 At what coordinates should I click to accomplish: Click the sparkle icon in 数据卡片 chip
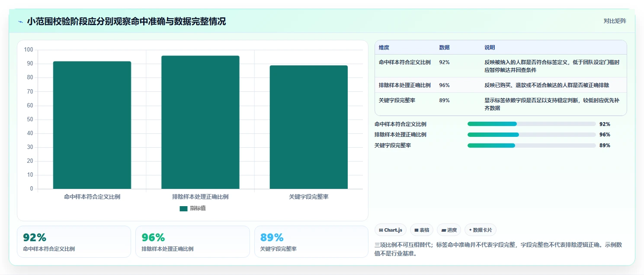pos(470,230)
